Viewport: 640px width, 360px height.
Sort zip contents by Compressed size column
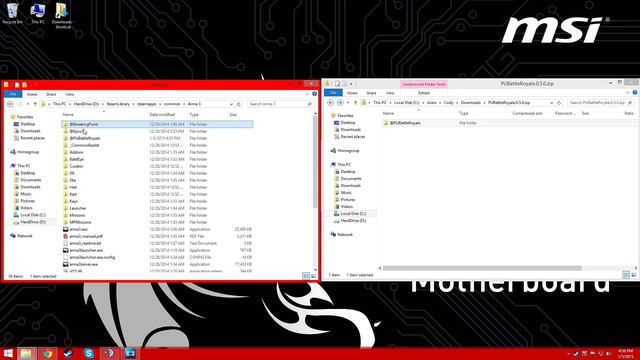(527, 113)
